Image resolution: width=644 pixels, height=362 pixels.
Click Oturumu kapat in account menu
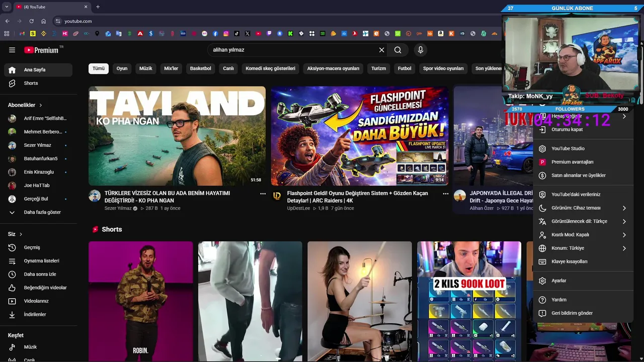[583, 129]
